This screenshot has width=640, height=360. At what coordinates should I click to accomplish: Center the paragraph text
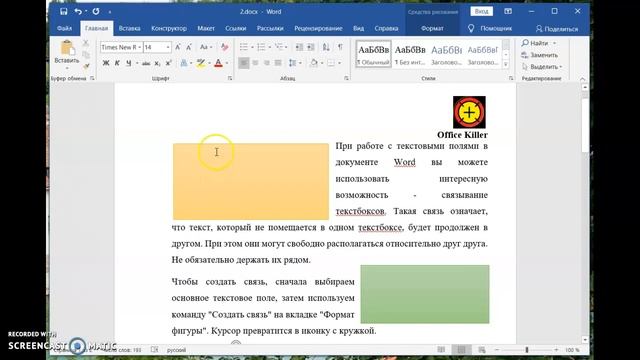coord(255,63)
